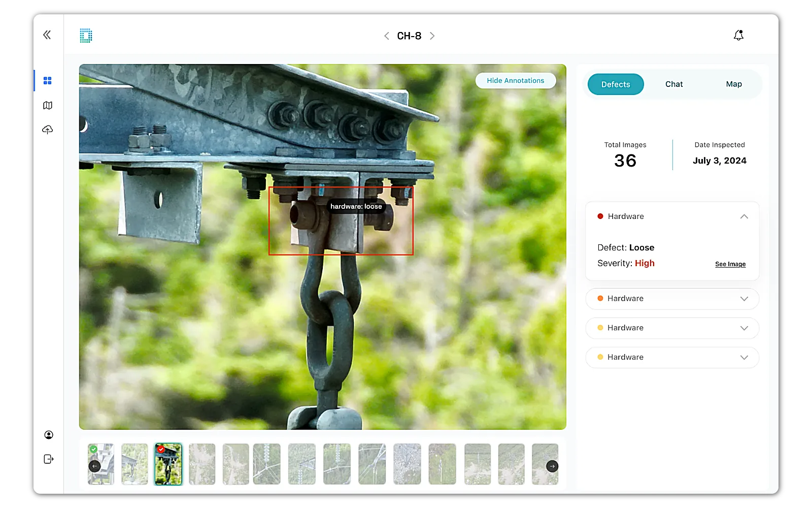Click the CH-8 title text

point(409,36)
